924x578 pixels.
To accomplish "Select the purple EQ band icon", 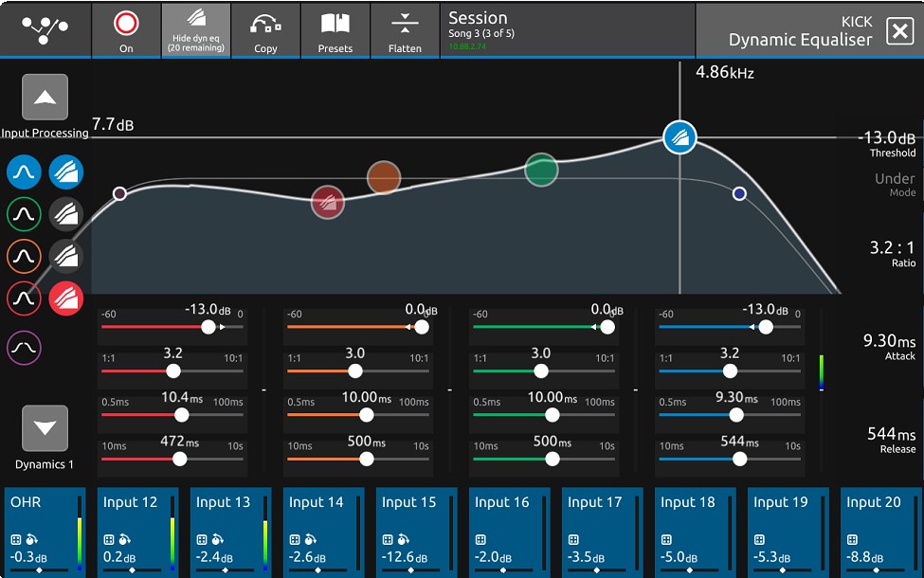I will (24, 348).
